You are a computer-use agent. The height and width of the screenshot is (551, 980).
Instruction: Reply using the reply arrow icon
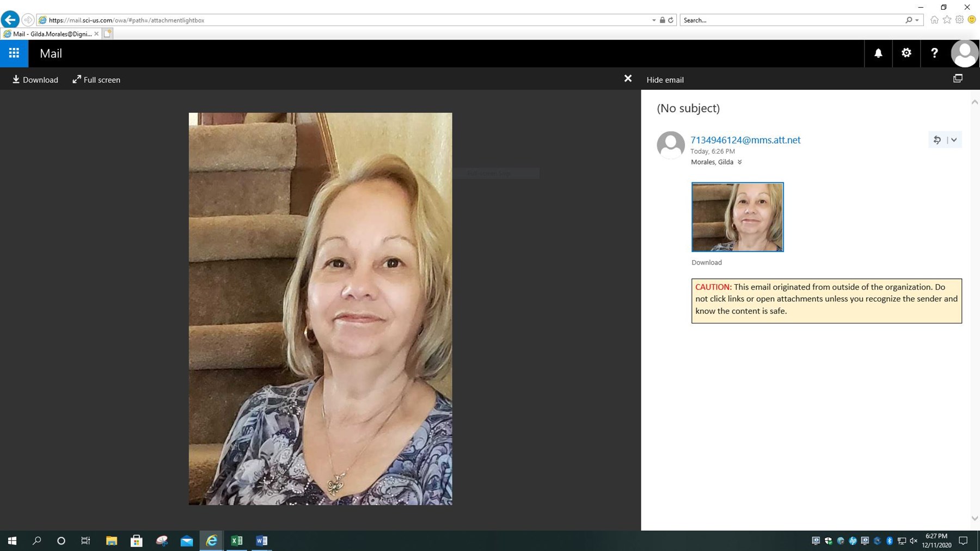(937, 140)
